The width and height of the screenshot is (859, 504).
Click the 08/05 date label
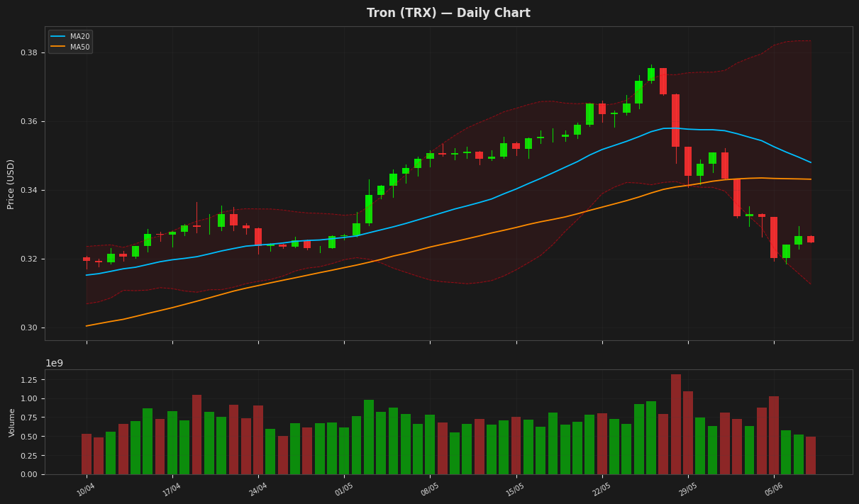click(x=429, y=490)
